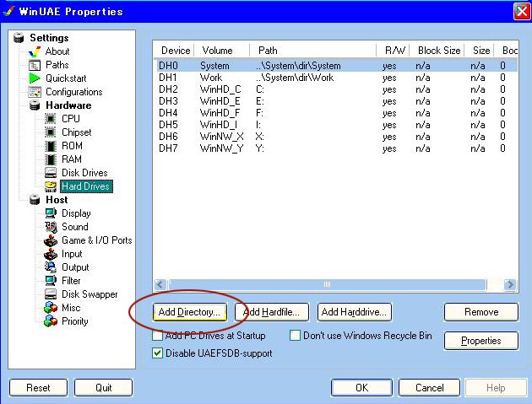Screen dimensions: 532x404
Task: Click the Misc icon
Action: pyautogui.click(x=51, y=308)
